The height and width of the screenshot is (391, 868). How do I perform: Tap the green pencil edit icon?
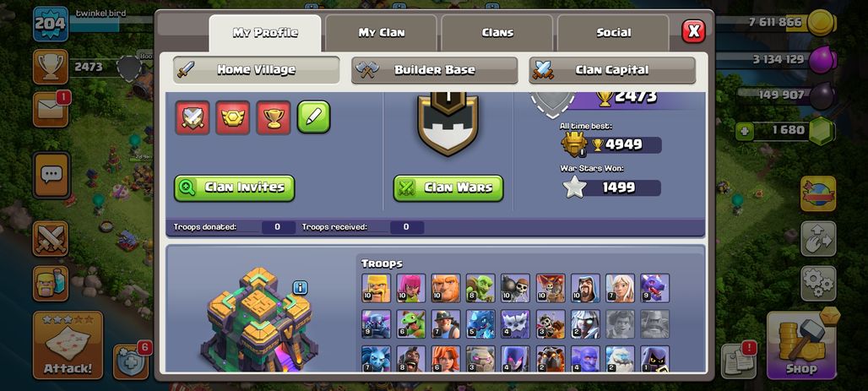click(x=314, y=117)
